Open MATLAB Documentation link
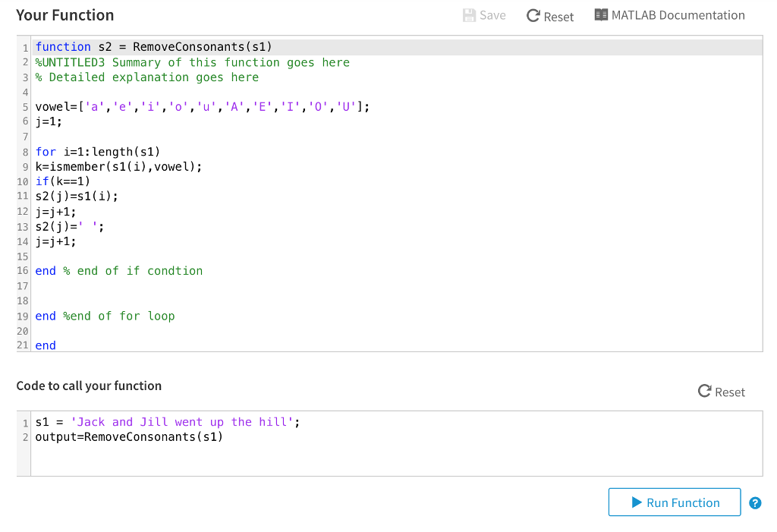 pyautogui.click(x=669, y=15)
